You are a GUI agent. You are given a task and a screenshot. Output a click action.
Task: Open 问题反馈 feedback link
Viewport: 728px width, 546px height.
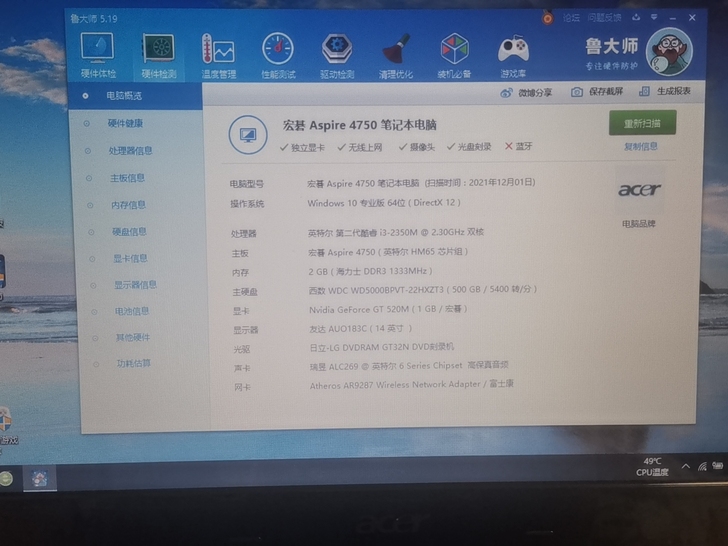[604, 18]
